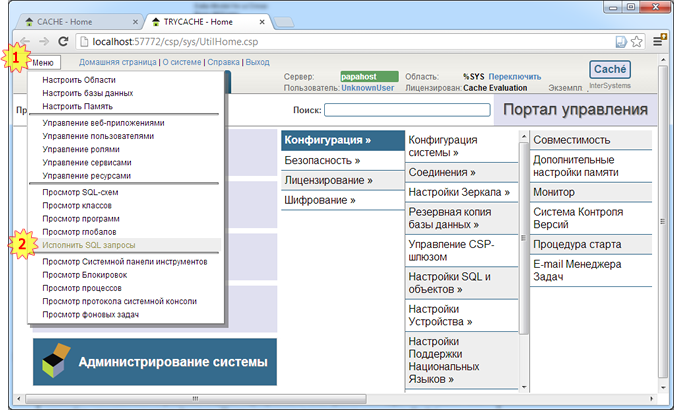Reload the page with refresh icon
674x410 pixels.
(x=63, y=41)
